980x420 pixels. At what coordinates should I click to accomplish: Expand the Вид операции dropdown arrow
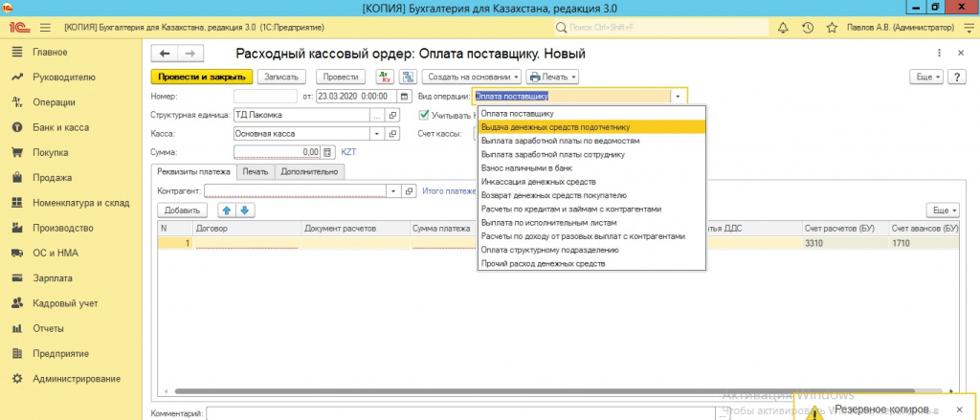[679, 97]
